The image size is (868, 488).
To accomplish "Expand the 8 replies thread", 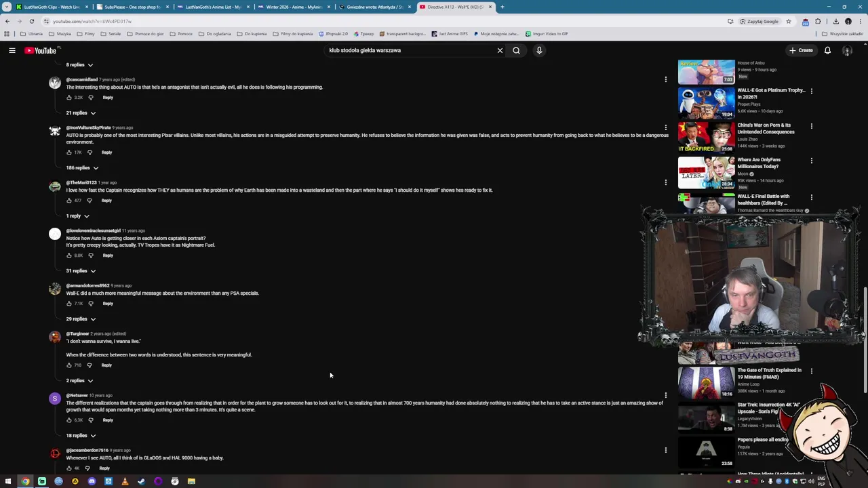I will (x=79, y=65).
